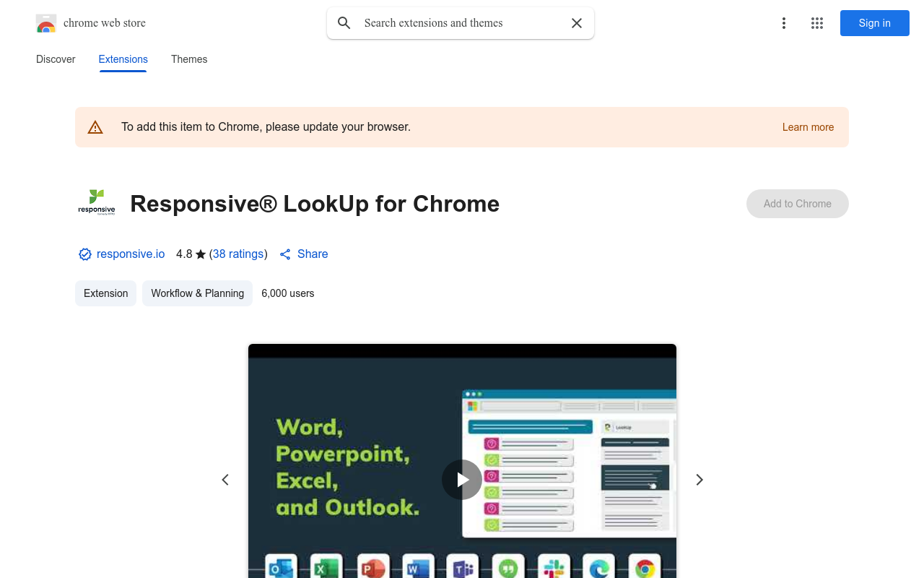Clear the search field with the X icon

577,23
